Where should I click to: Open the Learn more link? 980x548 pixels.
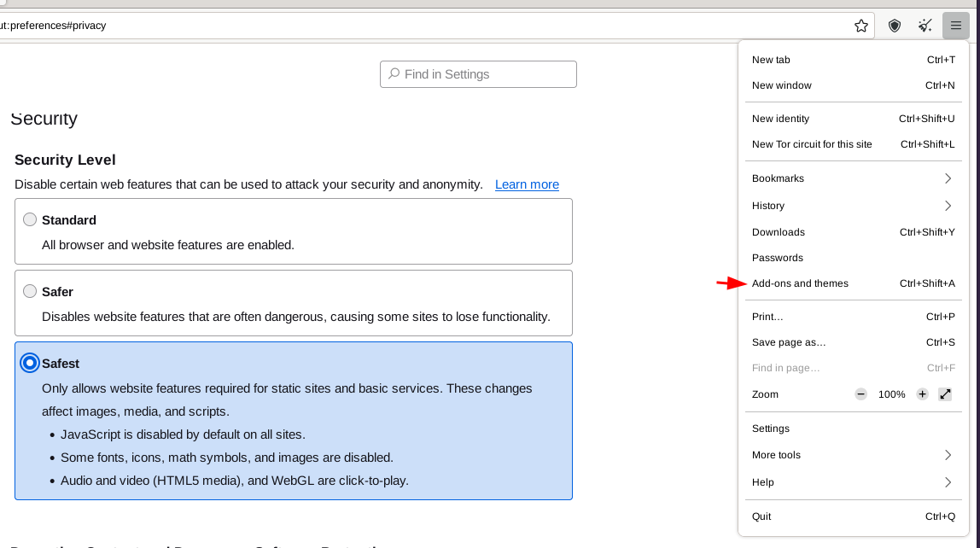pos(527,184)
